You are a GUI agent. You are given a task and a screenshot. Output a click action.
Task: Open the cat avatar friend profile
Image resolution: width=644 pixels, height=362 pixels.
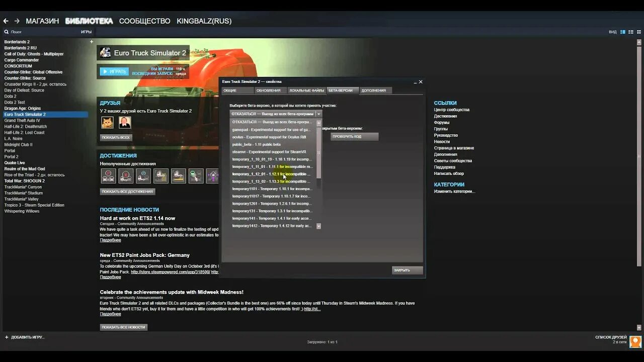(107, 122)
